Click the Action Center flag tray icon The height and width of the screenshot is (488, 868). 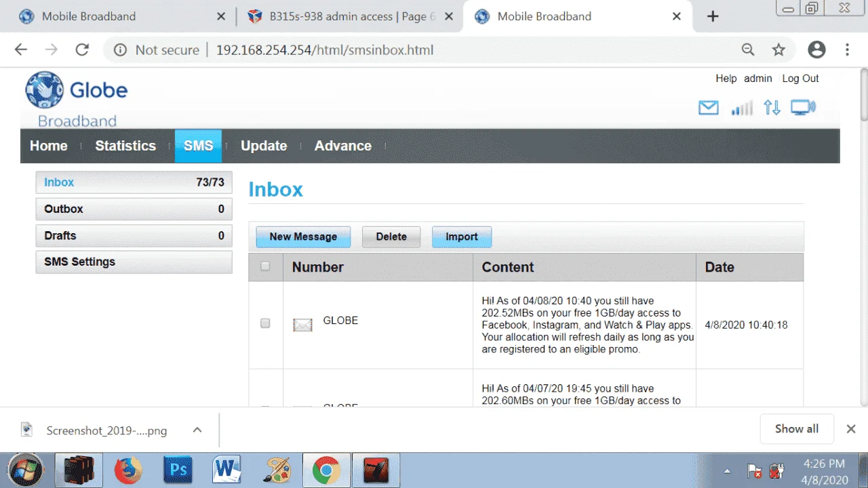point(754,471)
